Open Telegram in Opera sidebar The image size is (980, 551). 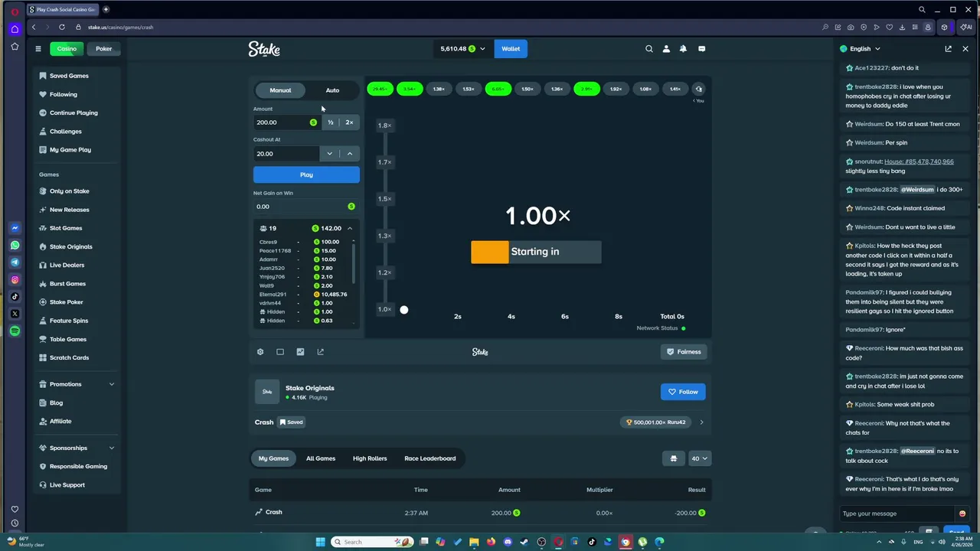point(15,262)
